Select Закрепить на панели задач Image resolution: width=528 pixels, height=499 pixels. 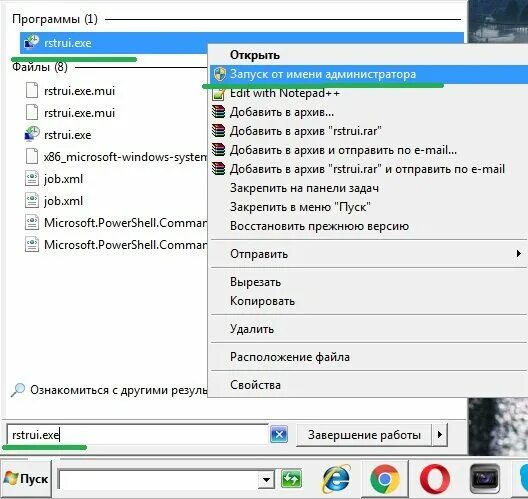pyautogui.click(x=368, y=188)
